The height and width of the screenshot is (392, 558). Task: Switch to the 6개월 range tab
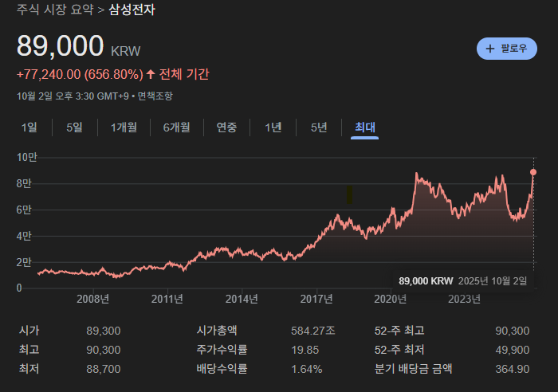(x=176, y=127)
